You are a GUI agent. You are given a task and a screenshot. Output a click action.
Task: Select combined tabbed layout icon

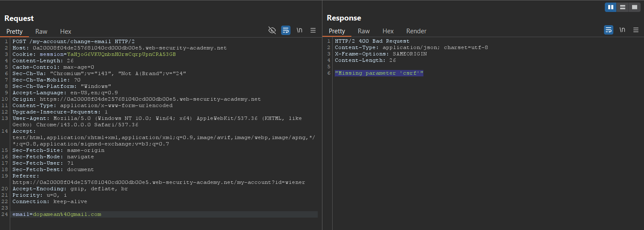click(x=635, y=7)
